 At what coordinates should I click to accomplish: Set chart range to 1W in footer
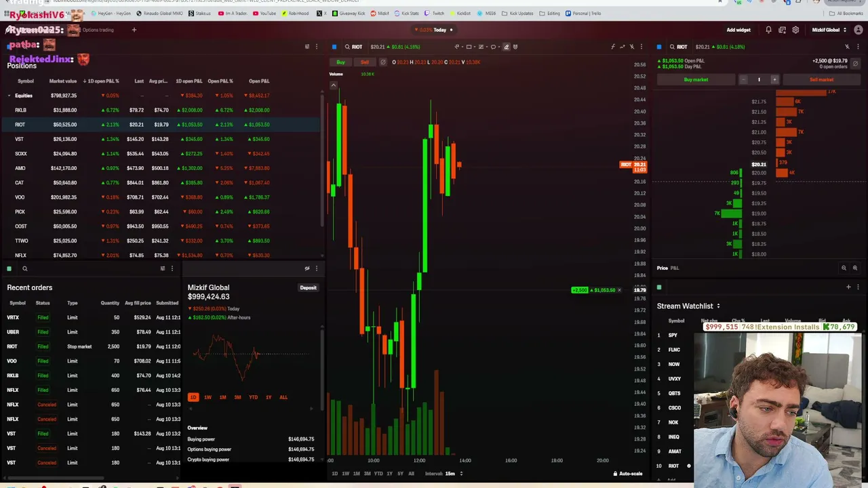345,474
